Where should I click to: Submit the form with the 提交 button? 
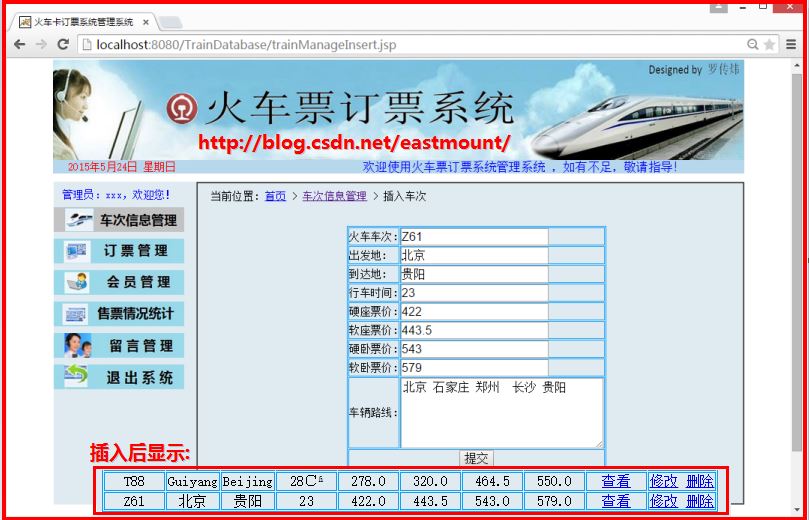pos(476,458)
